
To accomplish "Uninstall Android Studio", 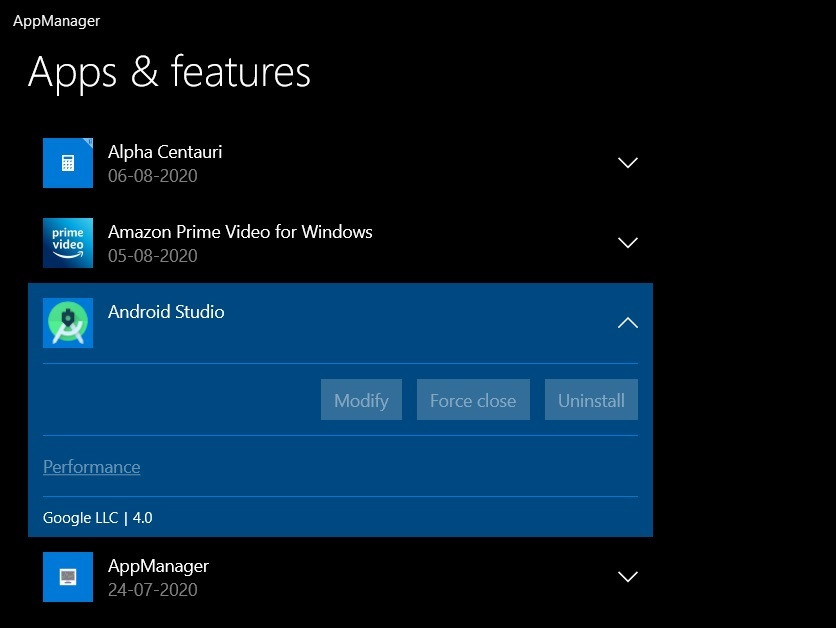I will coord(591,400).
